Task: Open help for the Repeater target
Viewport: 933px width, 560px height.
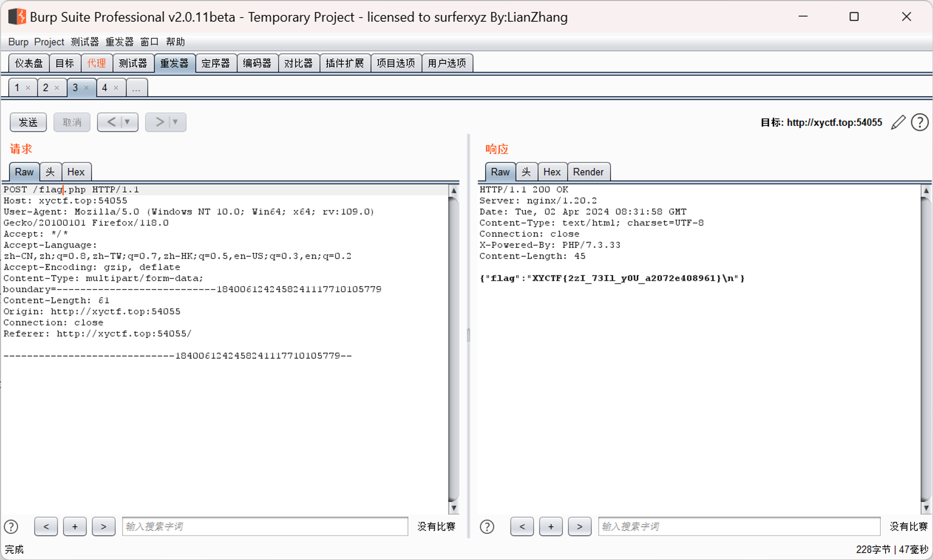Action: point(919,123)
